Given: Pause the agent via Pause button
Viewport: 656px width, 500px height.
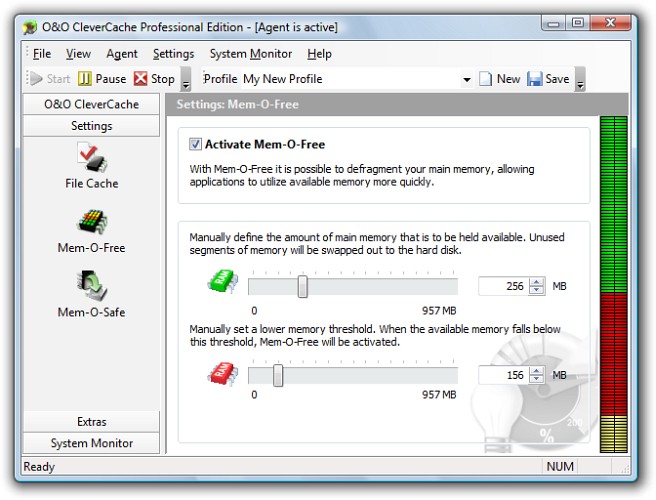Looking at the screenshot, I should coord(102,79).
